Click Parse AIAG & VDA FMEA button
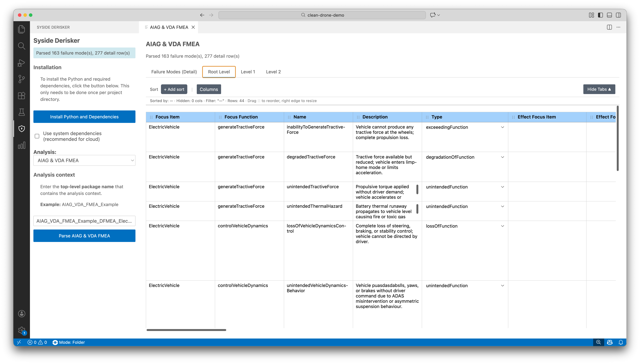Viewport: 640px width, 364px height. tap(84, 236)
